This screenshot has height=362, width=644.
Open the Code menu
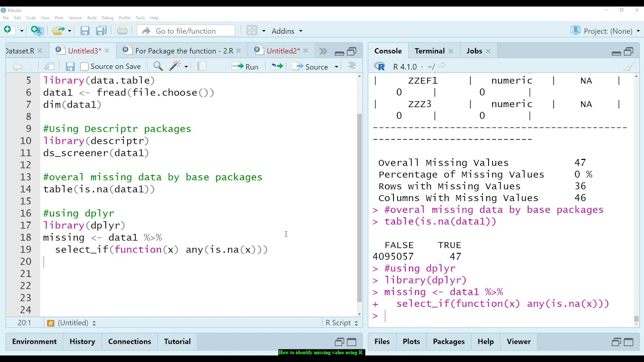coord(31,18)
